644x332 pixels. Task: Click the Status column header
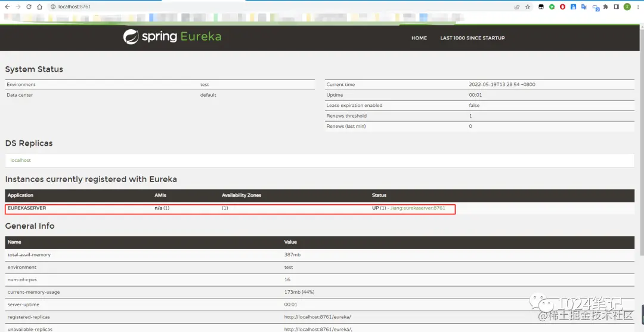click(x=379, y=195)
